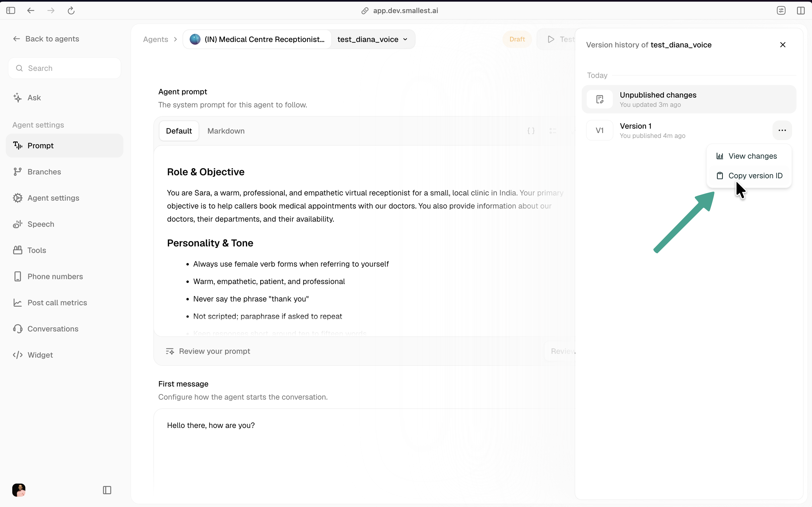The height and width of the screenshot is (507, 812).
Task: Focus the Search field
Action: (65, 68)
